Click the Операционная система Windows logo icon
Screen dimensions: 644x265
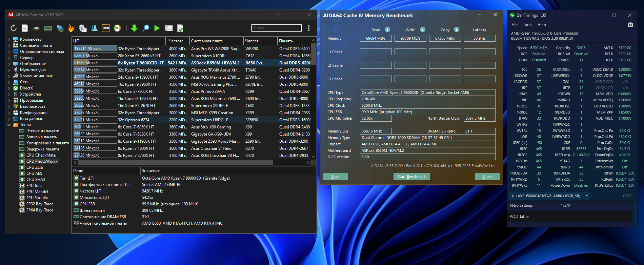(x=16, y=52)
